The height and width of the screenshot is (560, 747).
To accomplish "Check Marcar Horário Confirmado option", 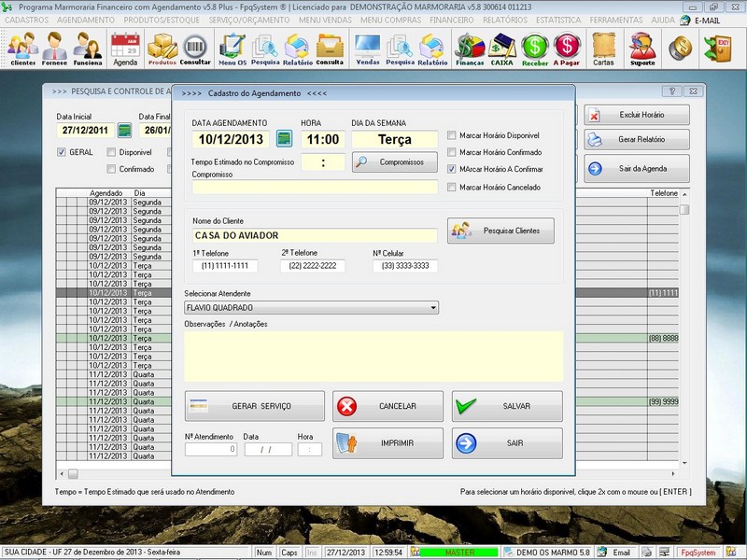I will 452,152.
